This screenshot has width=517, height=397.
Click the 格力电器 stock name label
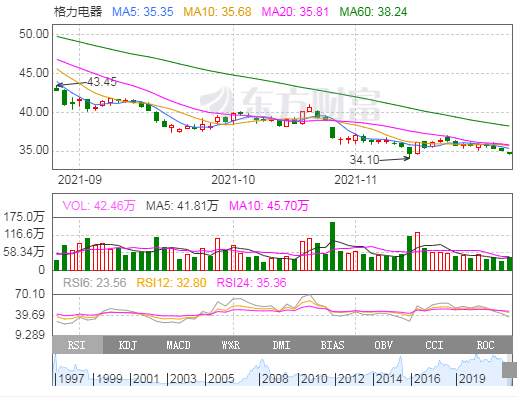point(78,12)
